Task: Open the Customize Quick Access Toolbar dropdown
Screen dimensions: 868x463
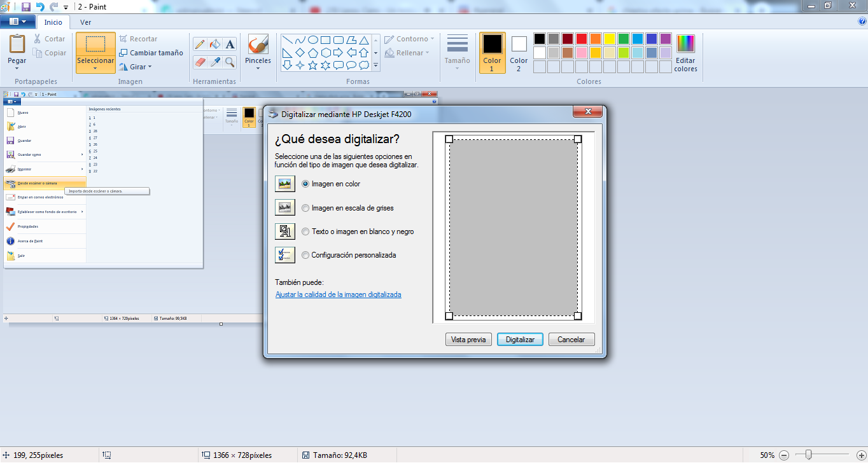Action: click(x=66, y=7)
